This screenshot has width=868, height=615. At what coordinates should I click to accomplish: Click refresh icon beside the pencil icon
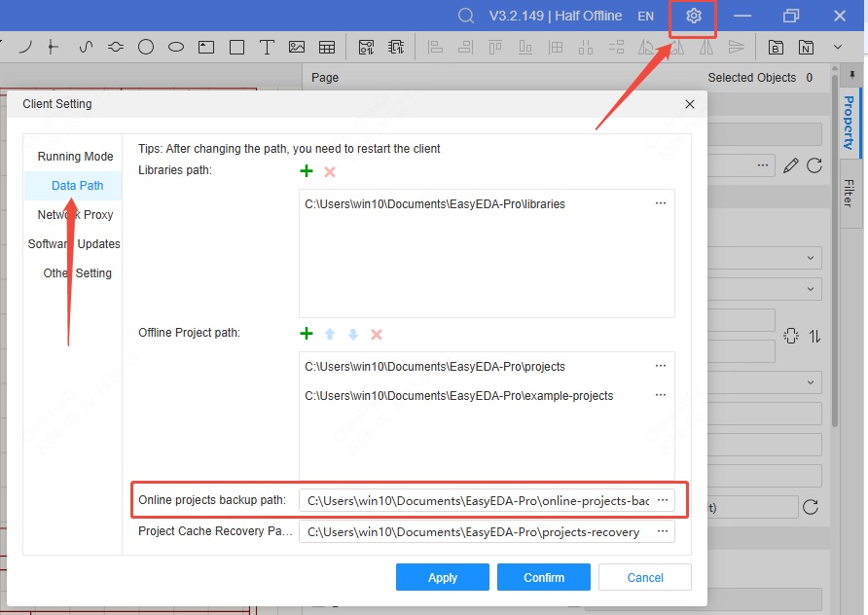point(814,165)
